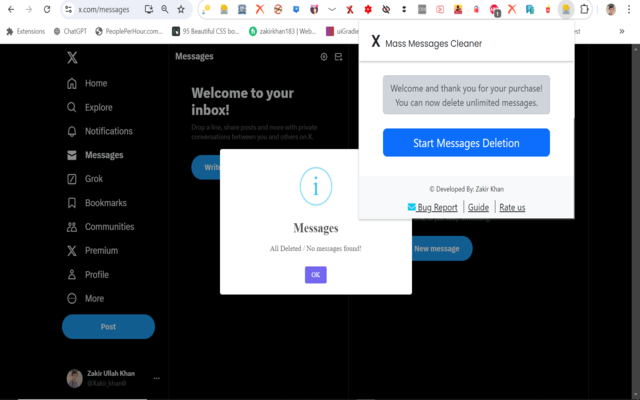Open the 95 Beautiful CSS bookmark
The image size is (640, 400).
point(206,31)
